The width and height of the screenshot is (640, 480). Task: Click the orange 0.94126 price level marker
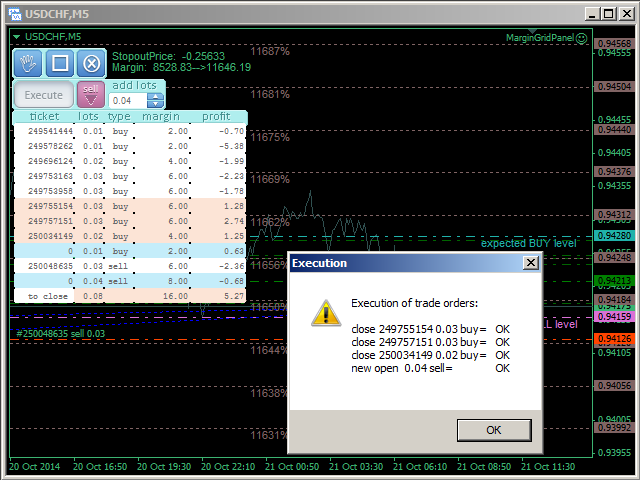tap(613, 340)
